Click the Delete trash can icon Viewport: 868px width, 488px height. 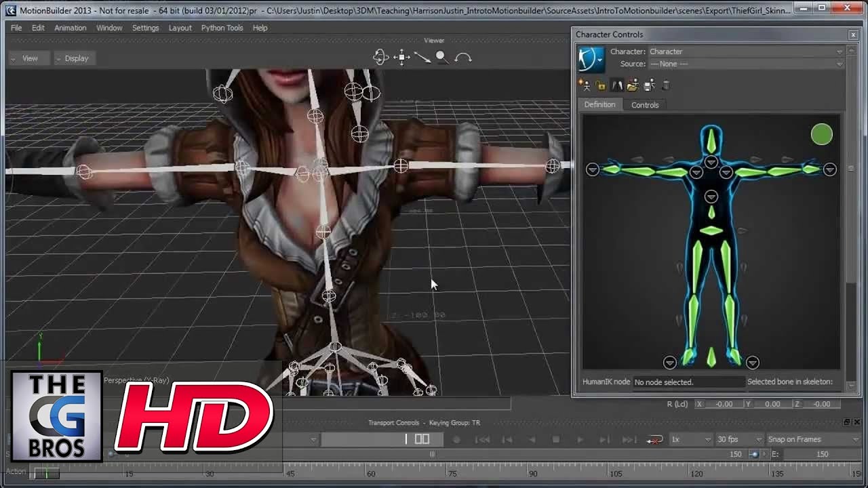pyautogui.click(x=665, y=85)
